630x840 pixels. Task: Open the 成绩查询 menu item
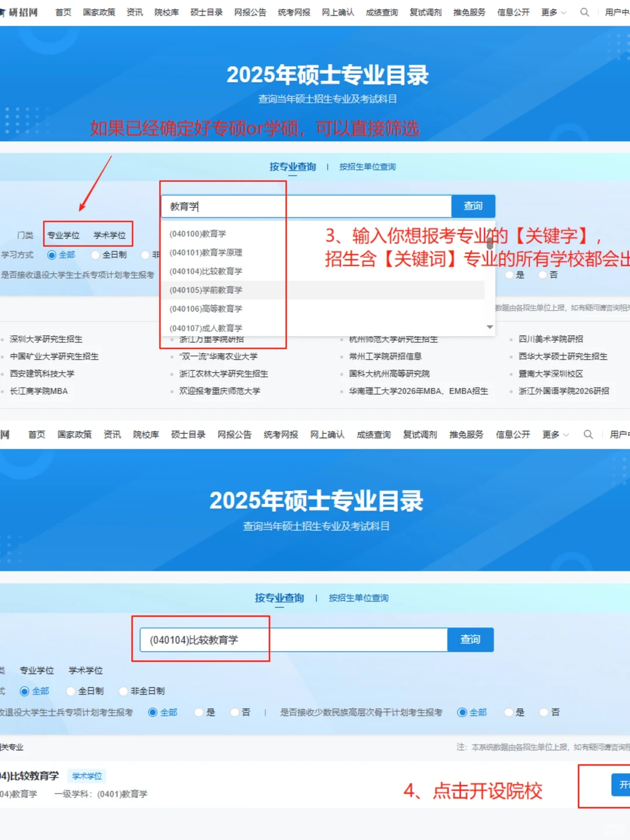point(381,12)
